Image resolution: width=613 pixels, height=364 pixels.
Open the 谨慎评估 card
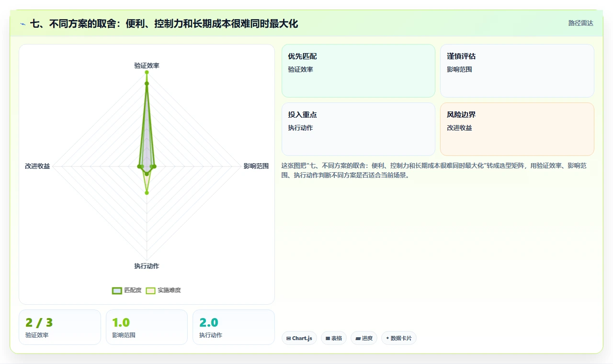pos(517,71)
